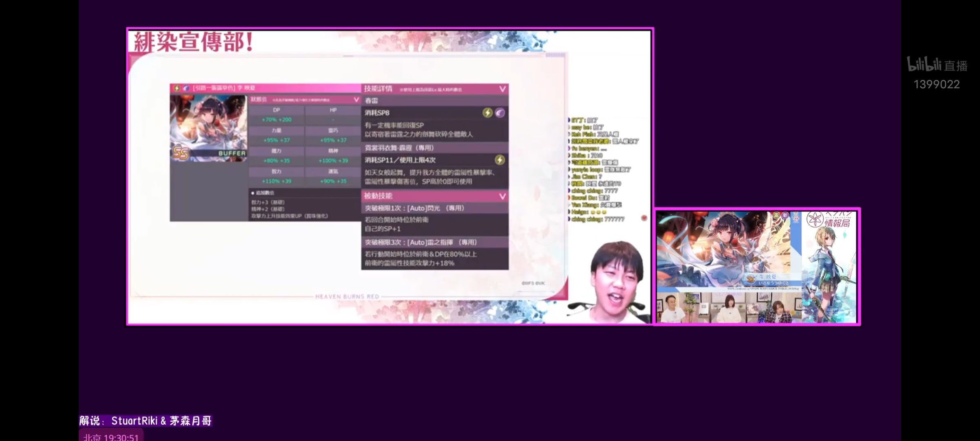980x441 pixels.
Task: Click the DP value +70% +200
Action: point(276,120)
